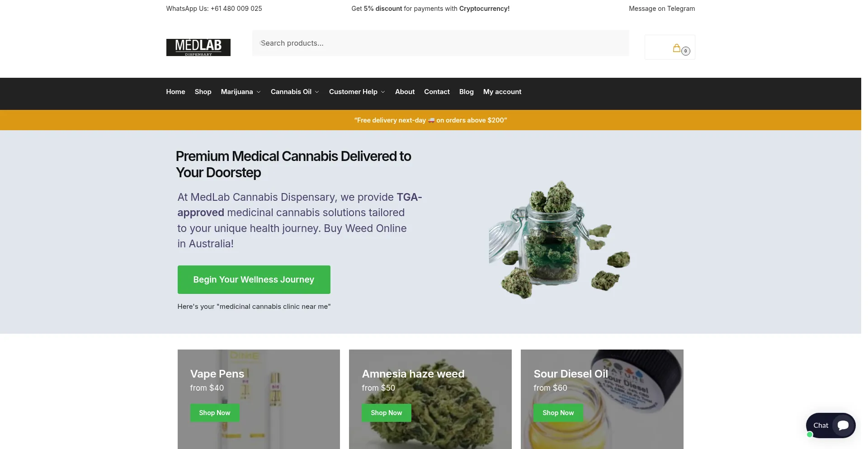Image resolution: width=868 pixels, height=449 pixels.
Task: Click Begin Your Wellness Journey button
Action: pyautogui.click(x=254, y=279)
